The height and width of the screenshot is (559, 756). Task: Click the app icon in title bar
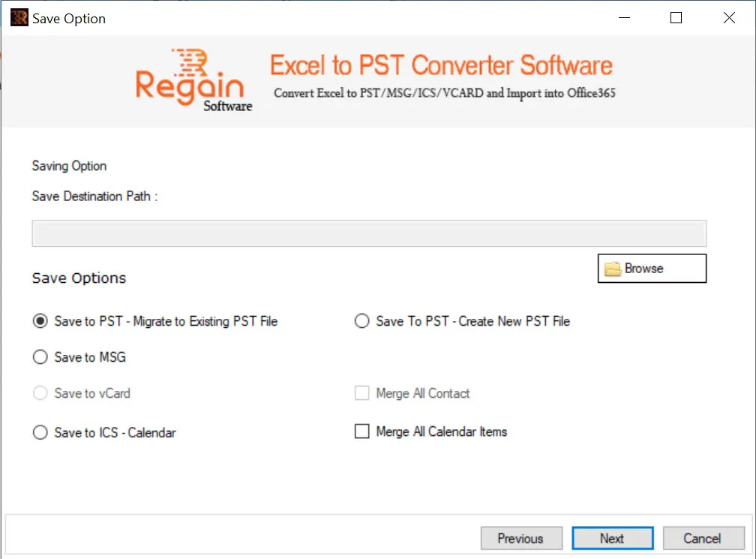click(19, 18)
